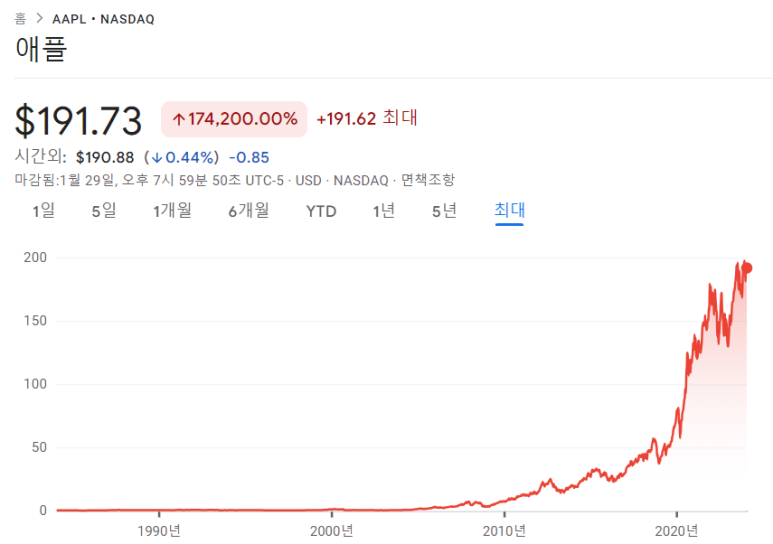This screenshot has width=773, height=544.
Task: Click the blue down arrow beside 0.44%
Action: (x=157, y=157)
